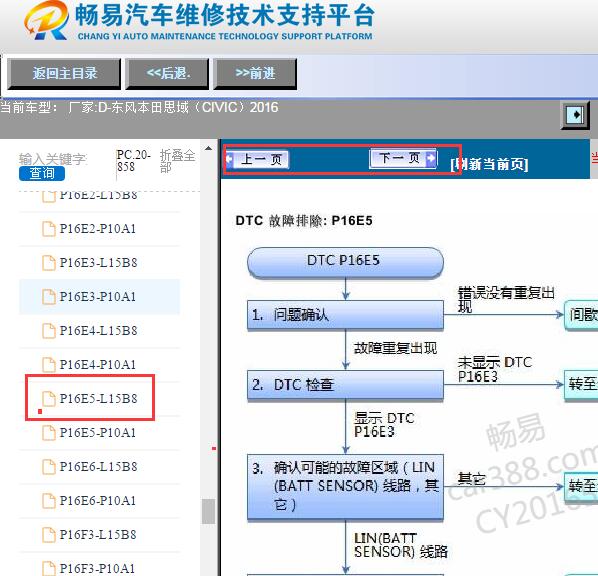Click the scroll-up arrow of tree list

click(208, 148)
